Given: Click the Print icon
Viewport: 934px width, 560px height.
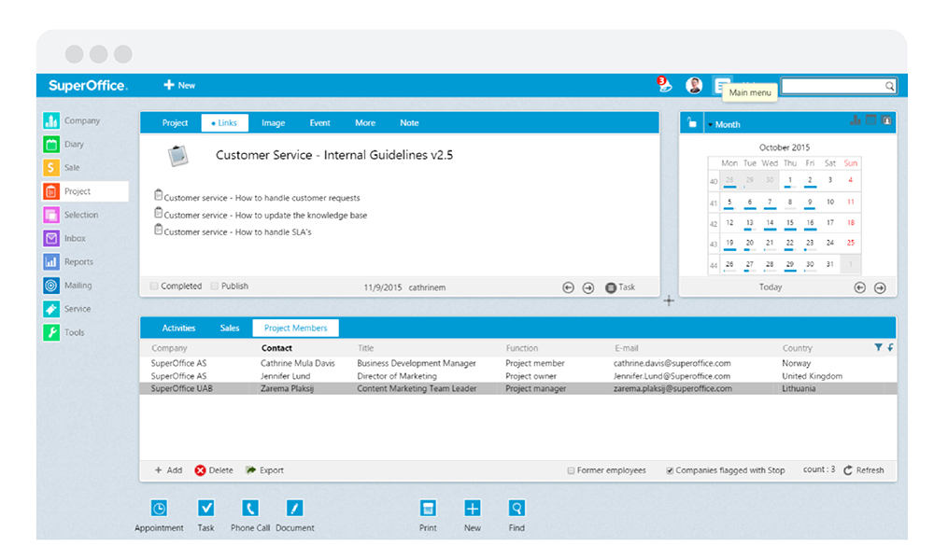Looking at the screenshot, I should pyautogui.click(x=428, y=509).
